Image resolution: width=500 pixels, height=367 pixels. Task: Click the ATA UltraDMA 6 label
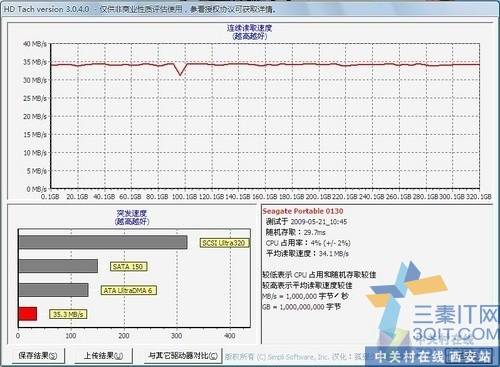coord(128,290)
